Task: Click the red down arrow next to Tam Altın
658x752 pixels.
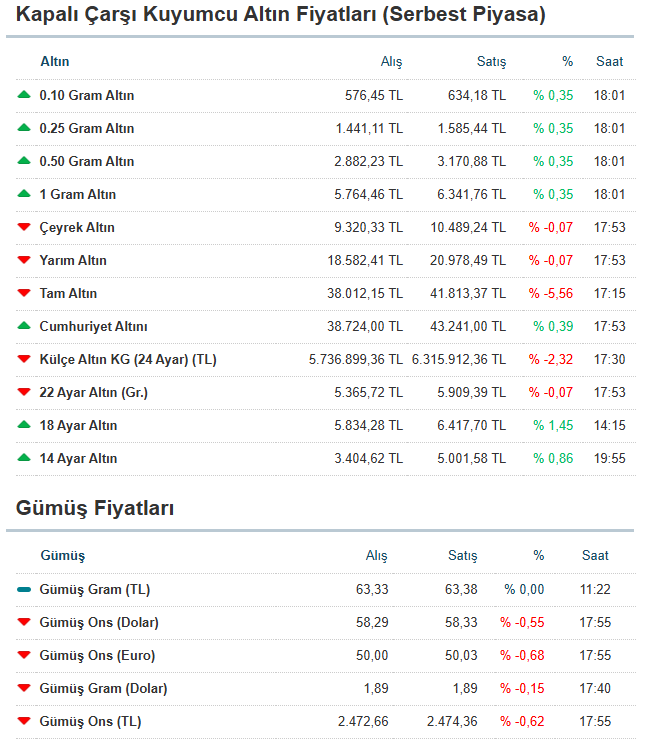Action: pos(24,294)
